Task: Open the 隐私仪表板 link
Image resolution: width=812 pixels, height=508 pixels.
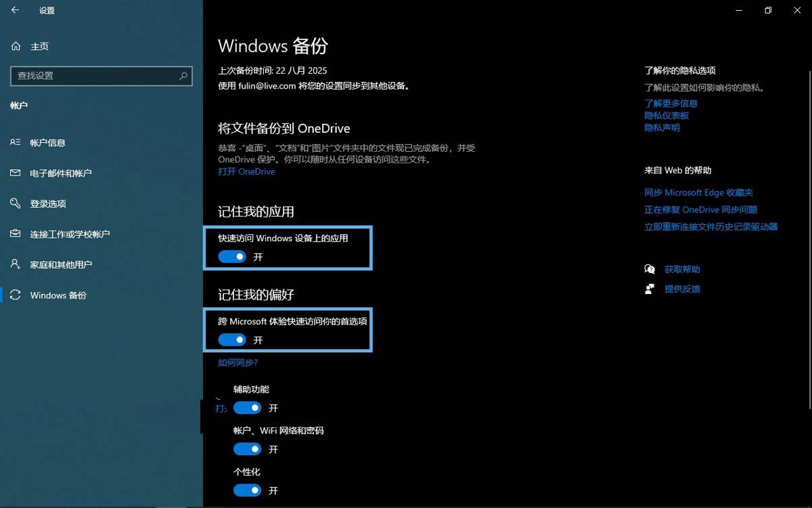Action: click(x=667, y=115)
